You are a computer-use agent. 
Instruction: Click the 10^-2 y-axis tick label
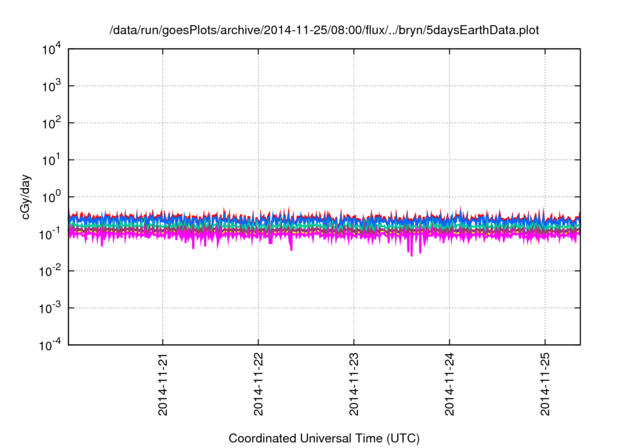tap(50, 271)
